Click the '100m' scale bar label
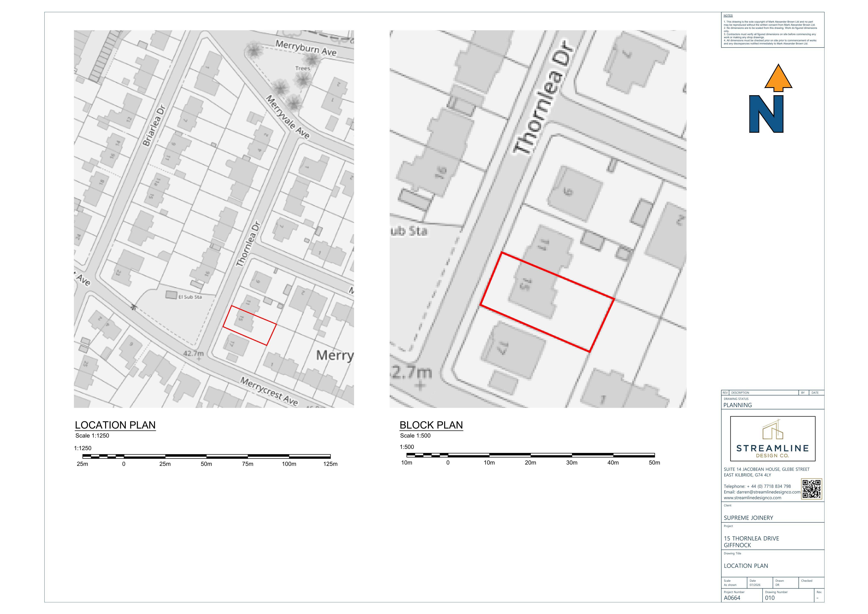 point(289,464)
